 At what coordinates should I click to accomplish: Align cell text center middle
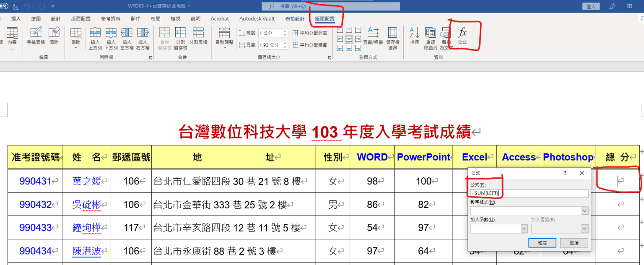349,39
